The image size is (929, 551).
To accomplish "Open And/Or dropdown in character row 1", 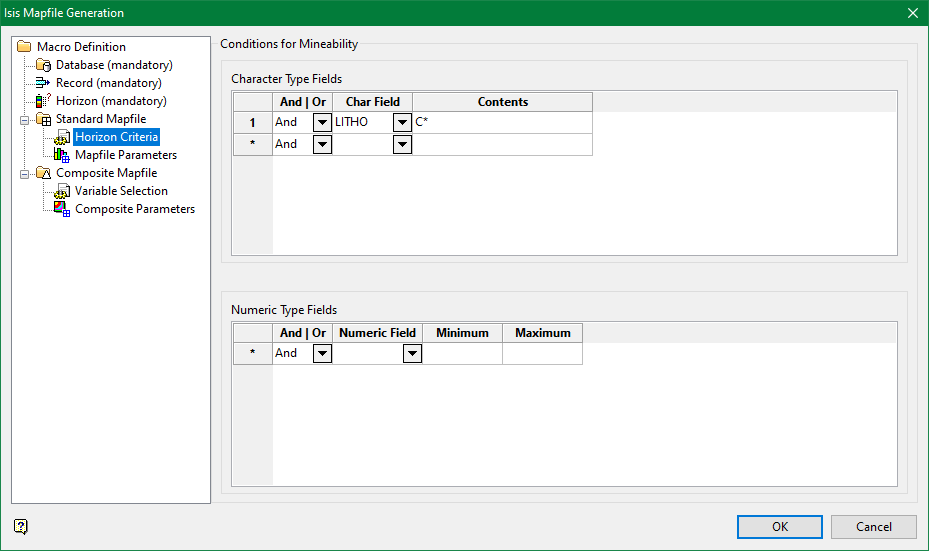I will click(x=322, y=122).
